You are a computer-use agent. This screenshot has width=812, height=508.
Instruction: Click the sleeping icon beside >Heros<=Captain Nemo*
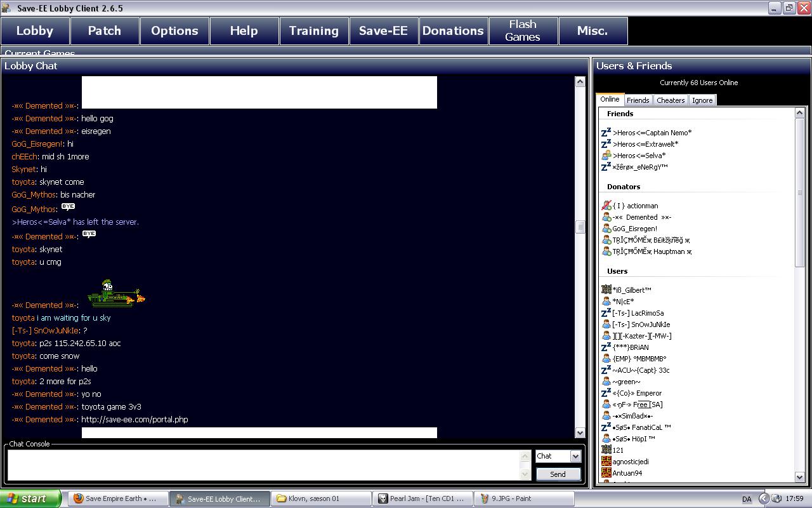pyautogui.click(x=606, y=133)
